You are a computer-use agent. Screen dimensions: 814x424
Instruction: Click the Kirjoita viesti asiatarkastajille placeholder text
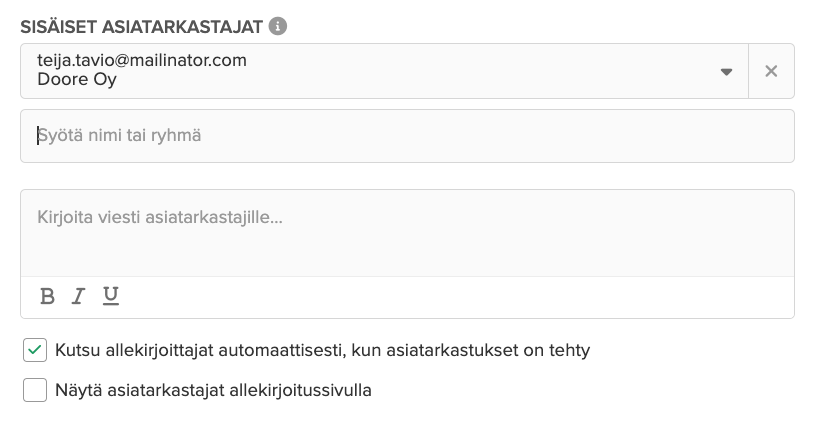click(x=160, y=217)
